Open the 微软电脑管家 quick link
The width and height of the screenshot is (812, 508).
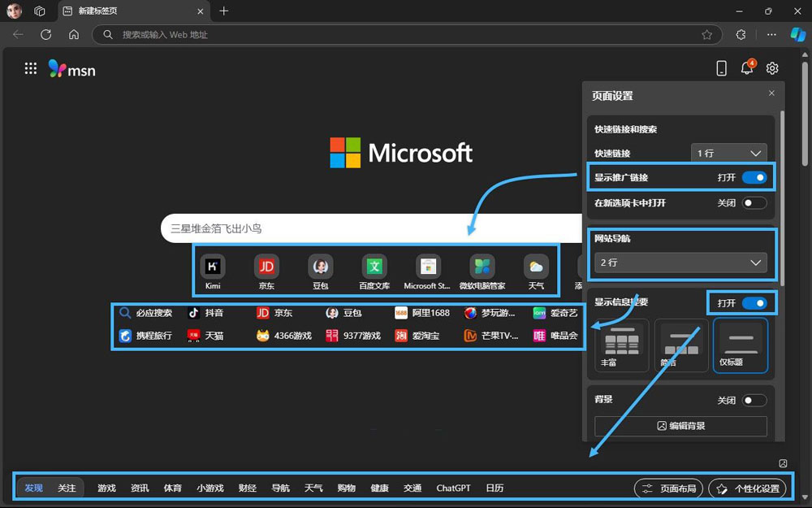482,271
